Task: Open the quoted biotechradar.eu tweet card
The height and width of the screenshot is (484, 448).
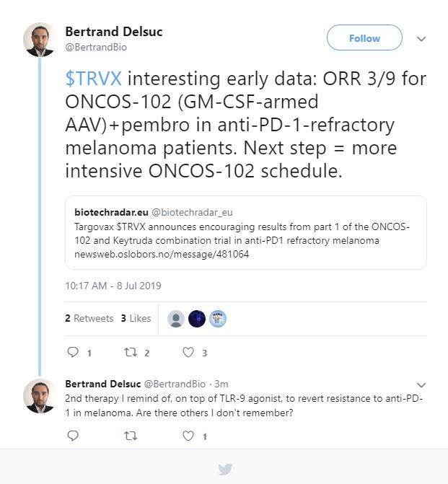Action: pos(246,232)
